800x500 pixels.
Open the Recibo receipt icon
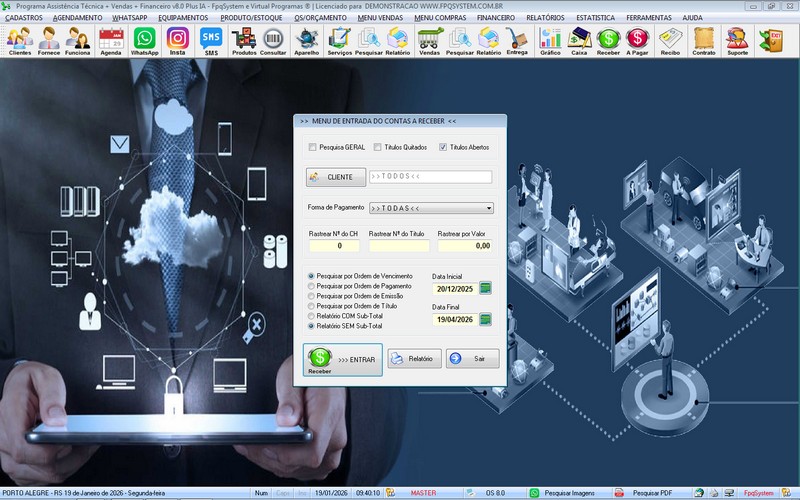[x=670, y=41]
